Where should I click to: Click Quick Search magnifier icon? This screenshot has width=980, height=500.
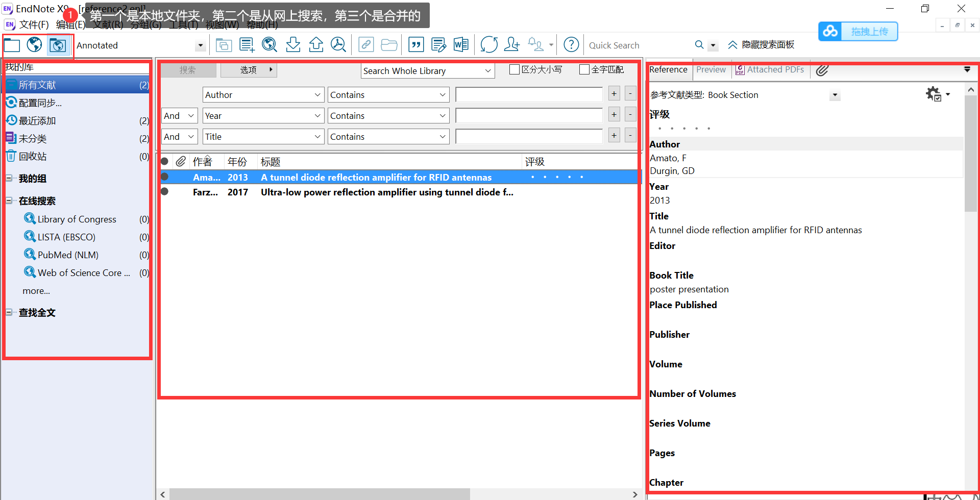pyautogui.click(x=699, y=45)
